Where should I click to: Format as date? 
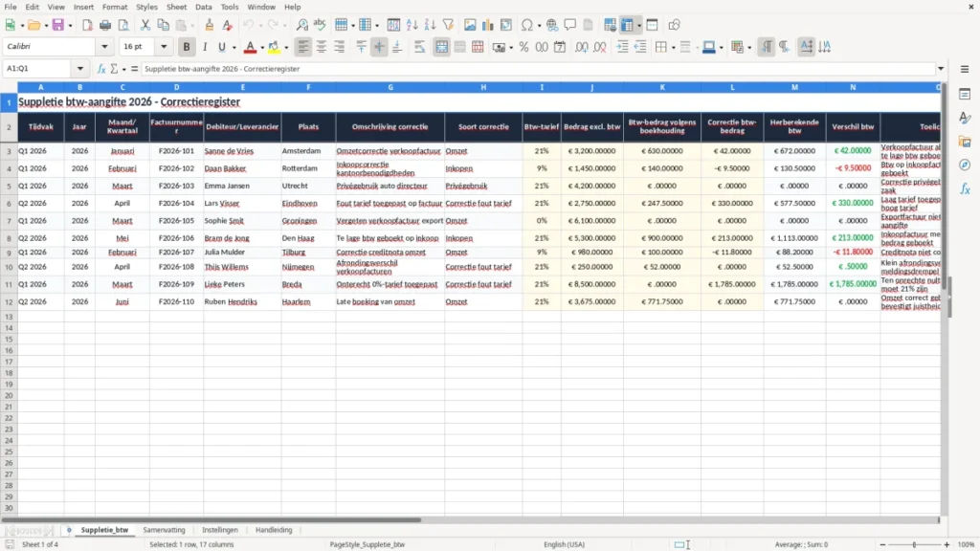click(x=560, y=47)
